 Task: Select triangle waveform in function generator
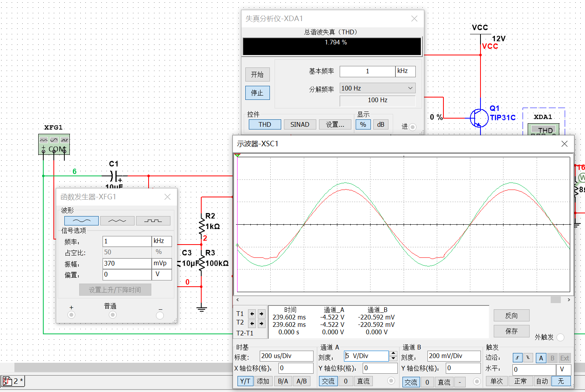117,221
